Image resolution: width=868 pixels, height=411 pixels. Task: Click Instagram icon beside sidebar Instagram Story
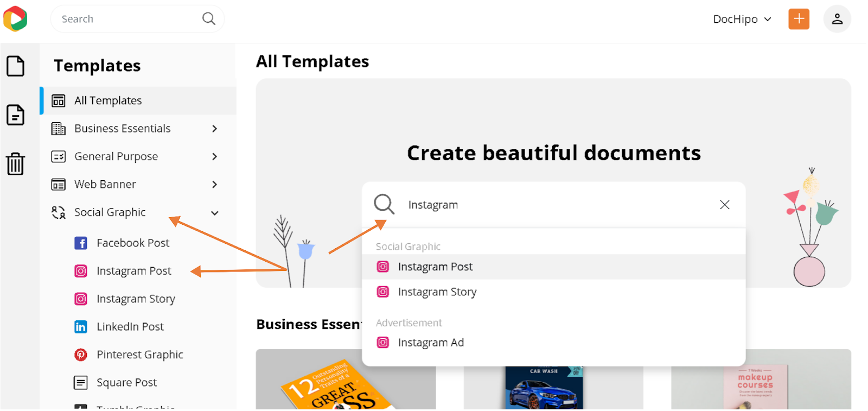click(x=81, y=299)
